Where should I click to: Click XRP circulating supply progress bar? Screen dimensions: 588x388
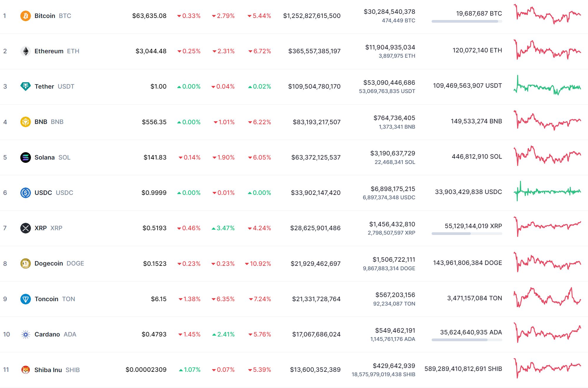click(467, 234)
